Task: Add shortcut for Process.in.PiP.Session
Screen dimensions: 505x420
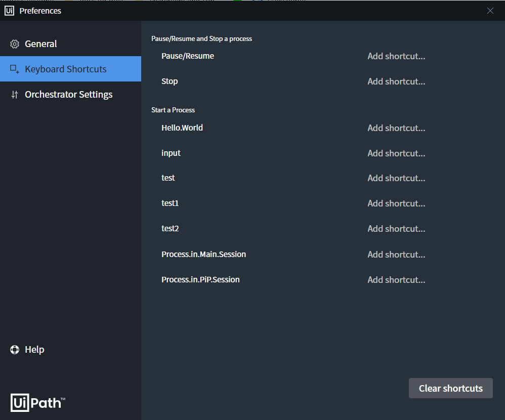Action: pos(396,279)
